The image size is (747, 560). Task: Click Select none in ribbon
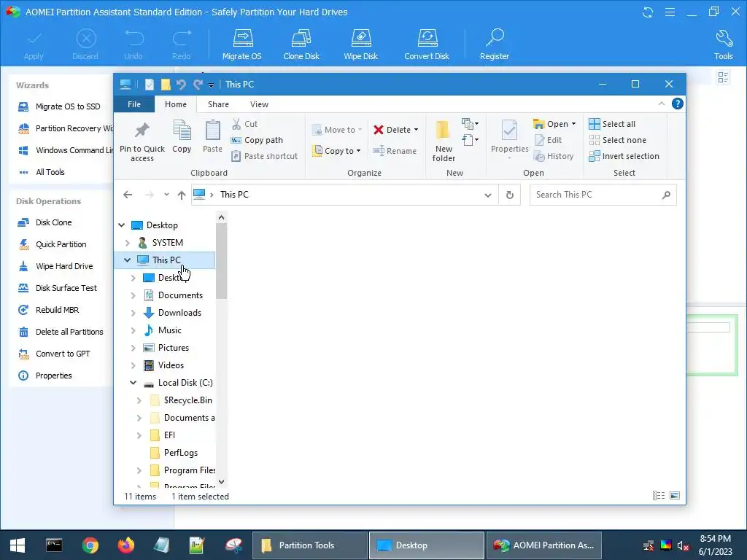[618, 140]
